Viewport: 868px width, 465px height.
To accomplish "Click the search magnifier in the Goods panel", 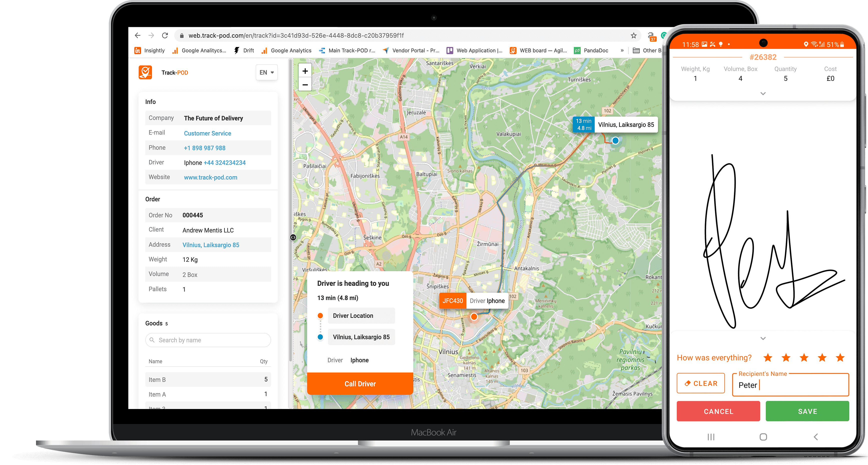I will coord(152,340).
